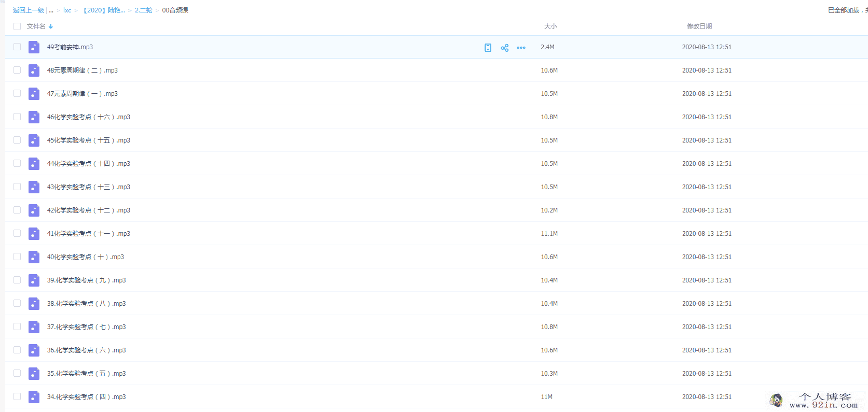Click the music icon of 45化学实验考点（十五）.mp3
Viewport: 868px width, 412px height.
[34, 140]
